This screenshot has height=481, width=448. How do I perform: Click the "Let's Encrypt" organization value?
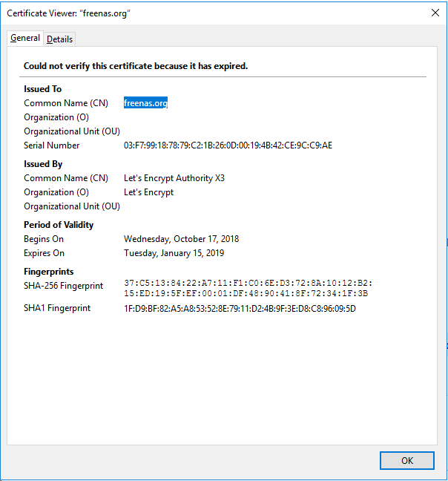(x=148, y=192)
